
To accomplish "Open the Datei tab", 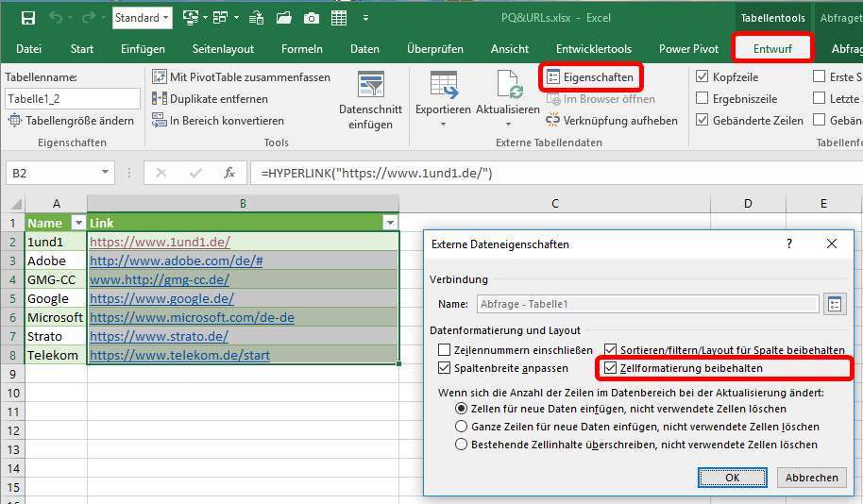I will (x=28, y=49).
